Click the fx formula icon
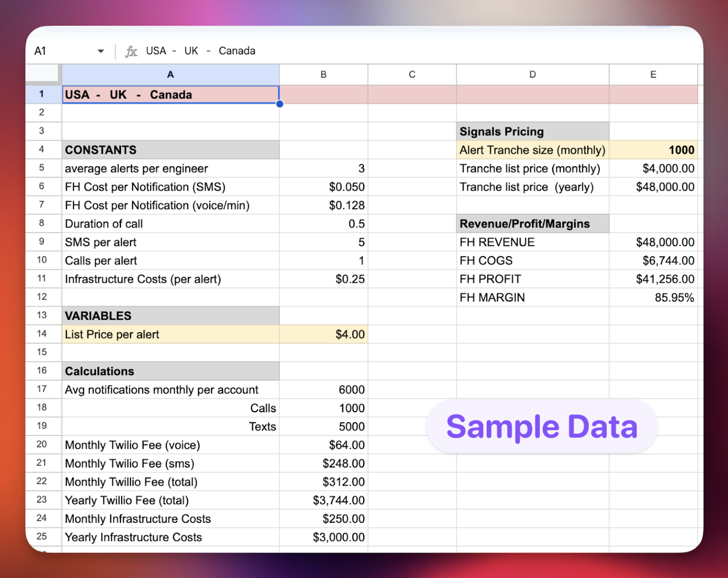 [131, 51]
